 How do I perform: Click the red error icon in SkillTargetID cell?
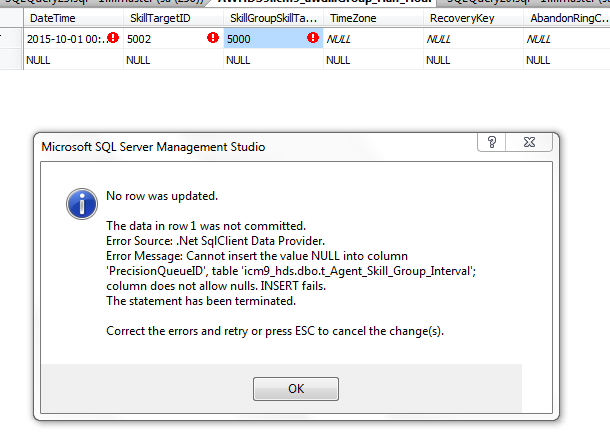tap(213, 38)
